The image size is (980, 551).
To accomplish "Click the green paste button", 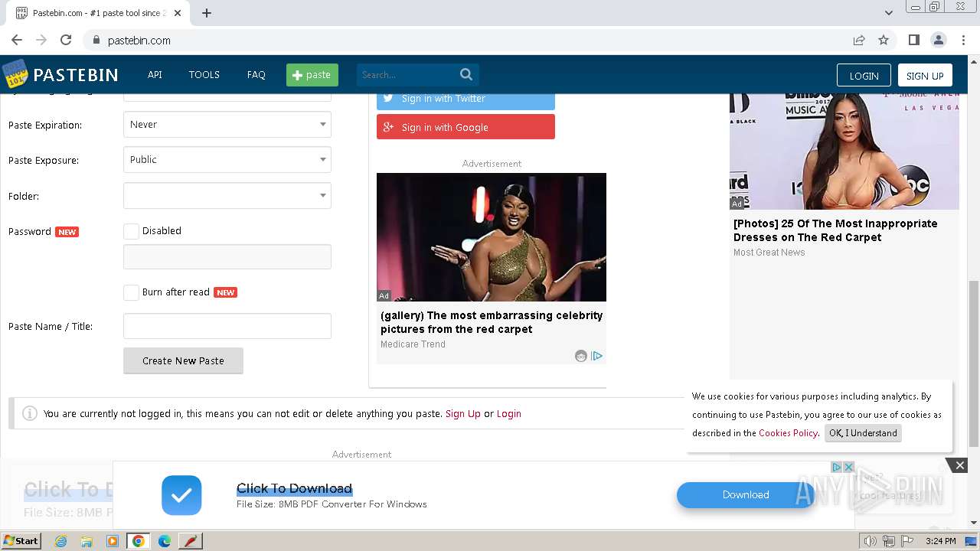I will 312,74.
